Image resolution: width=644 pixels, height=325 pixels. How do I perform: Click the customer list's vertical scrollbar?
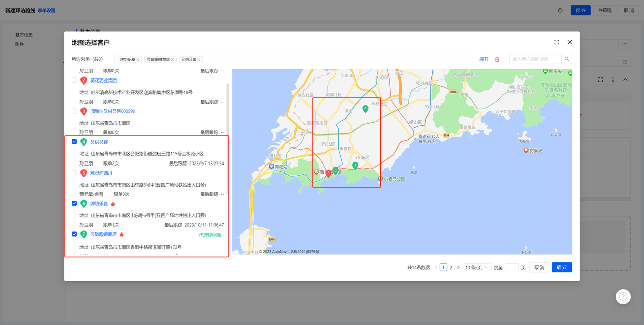(x=228, y=138)
